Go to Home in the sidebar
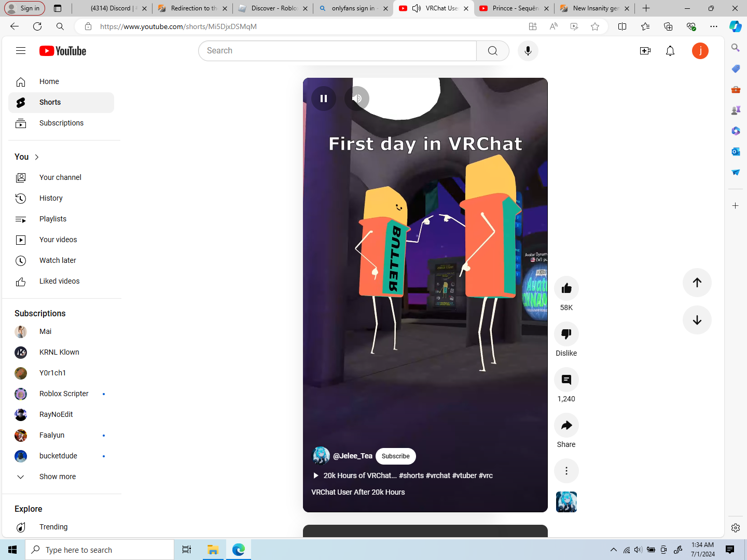Viewport: 747px width, 560px height. (61, 82)
